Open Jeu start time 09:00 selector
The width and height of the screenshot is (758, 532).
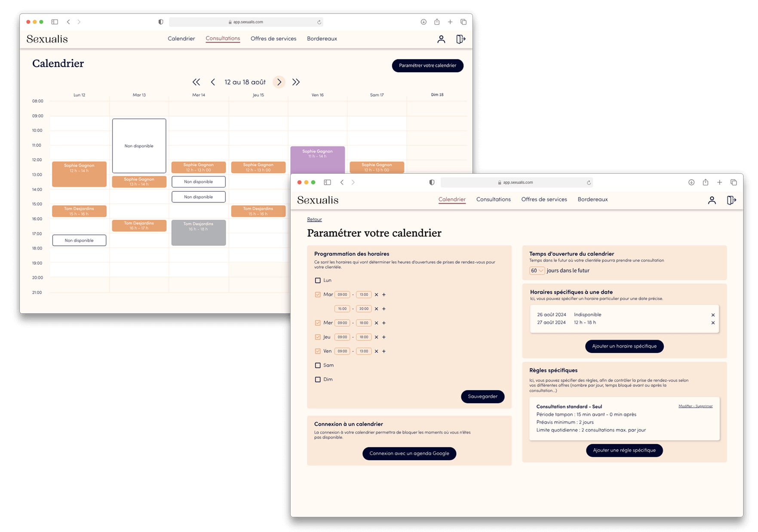[342, 337]
